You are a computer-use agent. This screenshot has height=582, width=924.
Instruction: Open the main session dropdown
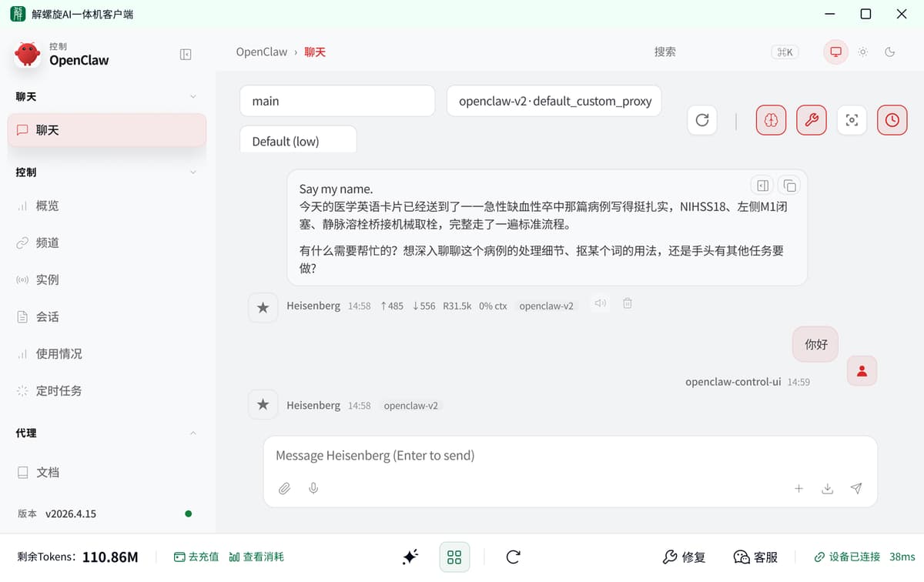tap(337, 101)
